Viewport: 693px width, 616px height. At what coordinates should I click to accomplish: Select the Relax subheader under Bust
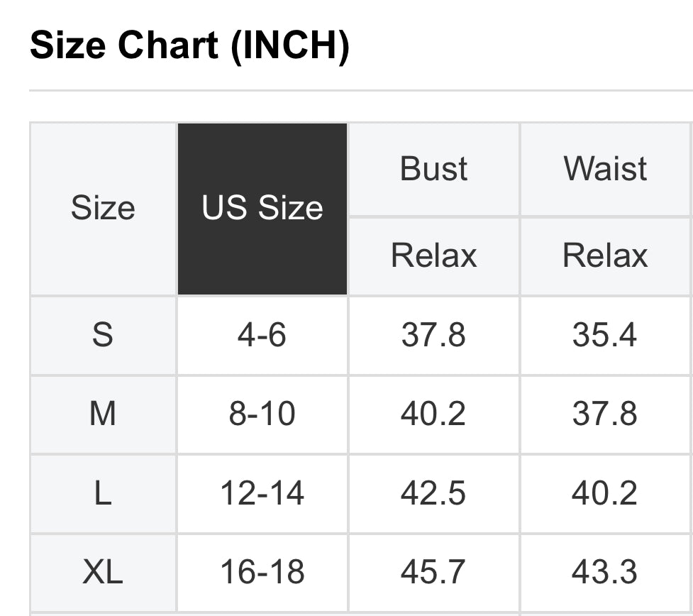(x=433, y=255)
